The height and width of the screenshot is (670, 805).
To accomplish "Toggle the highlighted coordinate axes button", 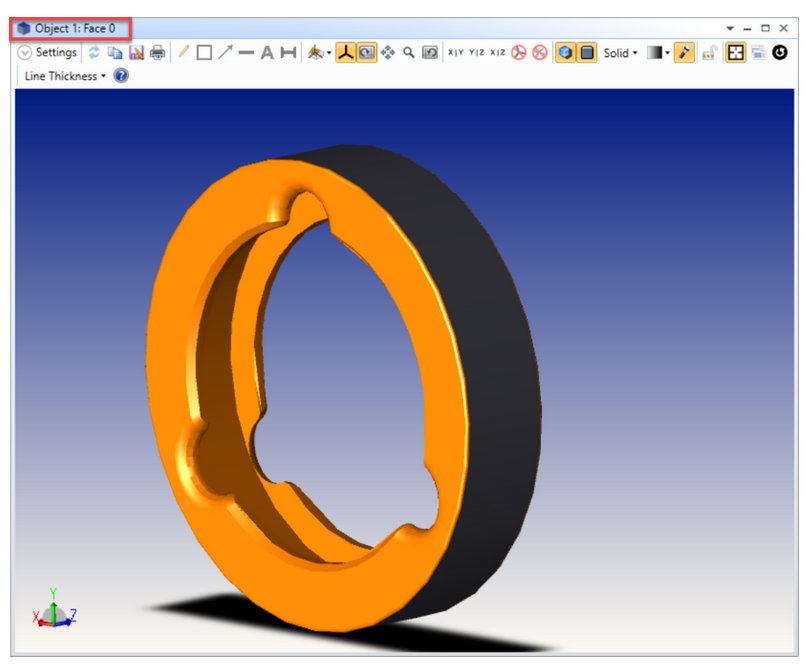I will click(x=346, y=53).
